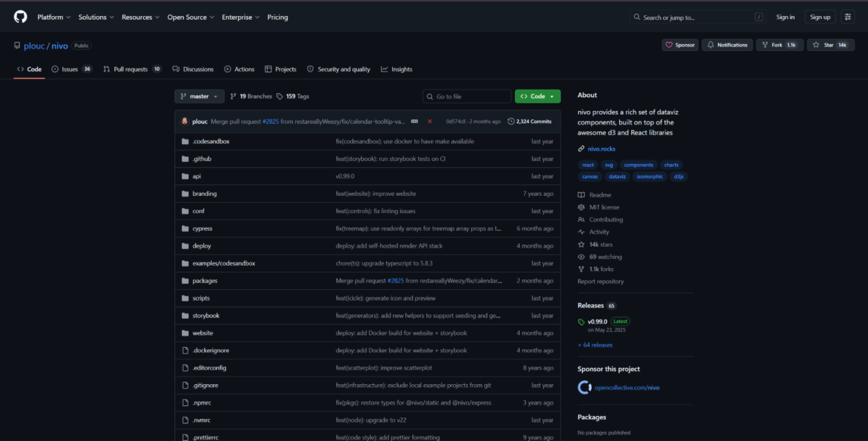
Task: Star the nivo repository
Action: tap(830, 45)
